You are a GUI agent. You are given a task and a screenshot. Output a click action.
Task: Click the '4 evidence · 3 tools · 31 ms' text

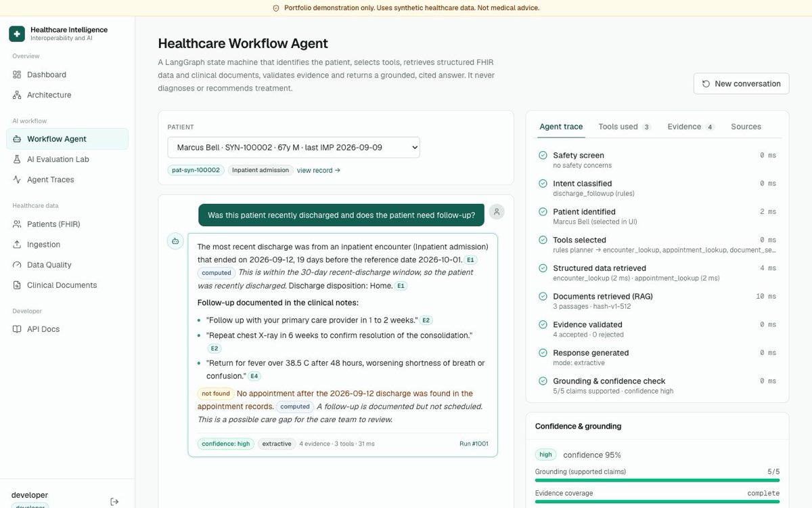pos(337,444)
